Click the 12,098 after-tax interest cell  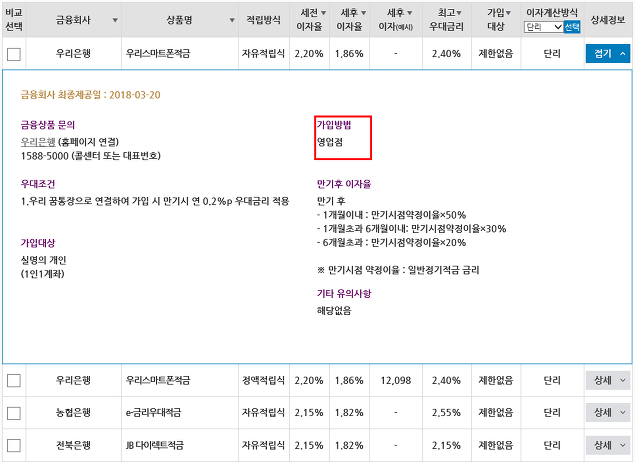point(396,381)
